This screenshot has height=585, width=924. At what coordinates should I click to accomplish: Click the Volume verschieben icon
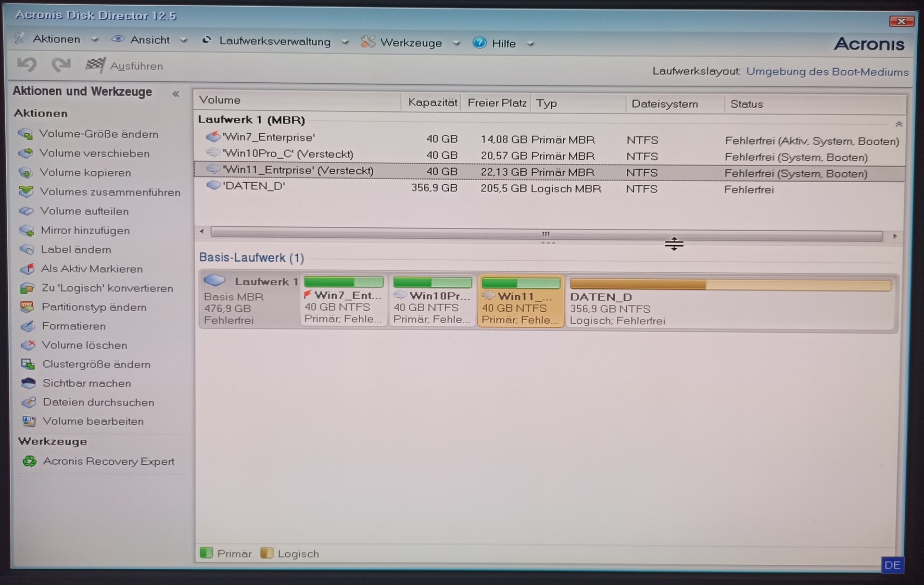tap(26, 154)
